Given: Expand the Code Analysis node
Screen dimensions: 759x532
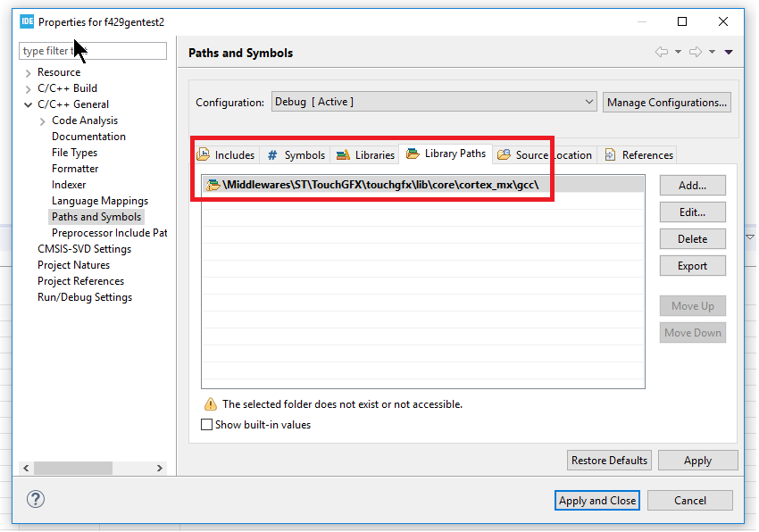Looking at the screenshot, I should [43, 121].
